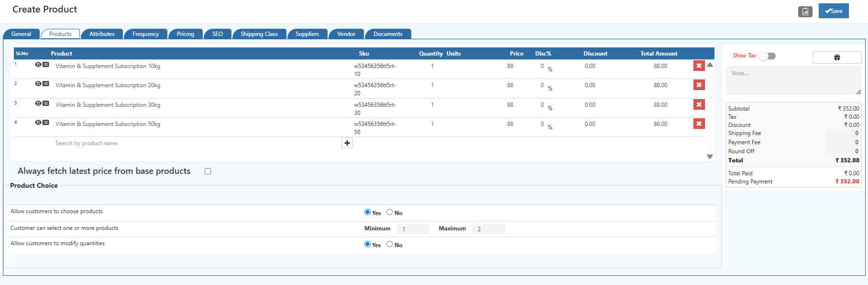Switch to the Suppliers tab
This screenshot has height=285, width=868.
(x=307, y=34)
